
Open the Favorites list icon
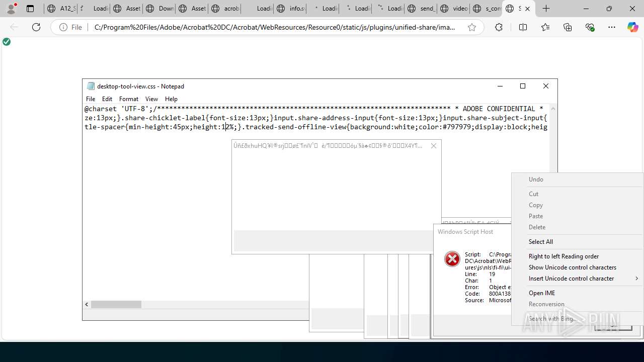(545, 27)
